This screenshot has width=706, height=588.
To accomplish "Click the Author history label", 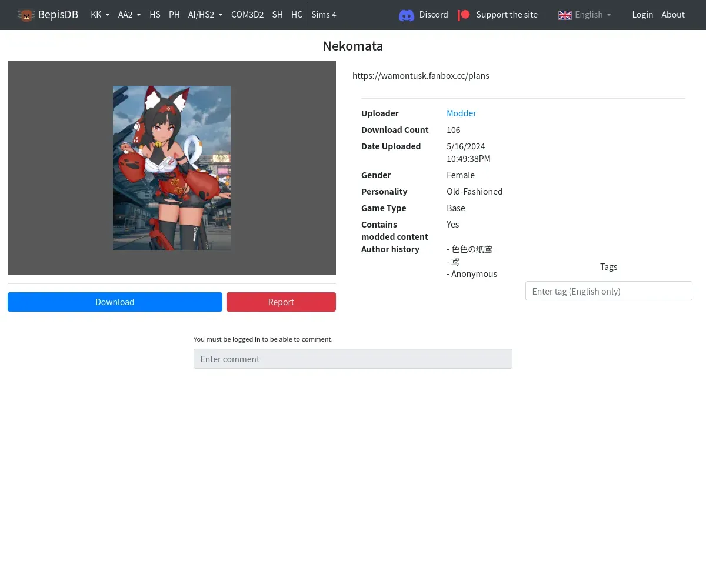I will pyautogui.click(x=390, y=249).
